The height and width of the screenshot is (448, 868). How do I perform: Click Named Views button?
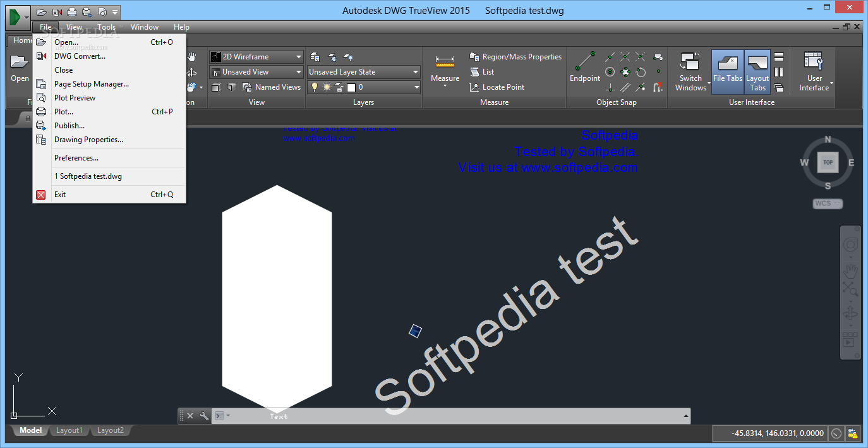click(x=272, y=87)
